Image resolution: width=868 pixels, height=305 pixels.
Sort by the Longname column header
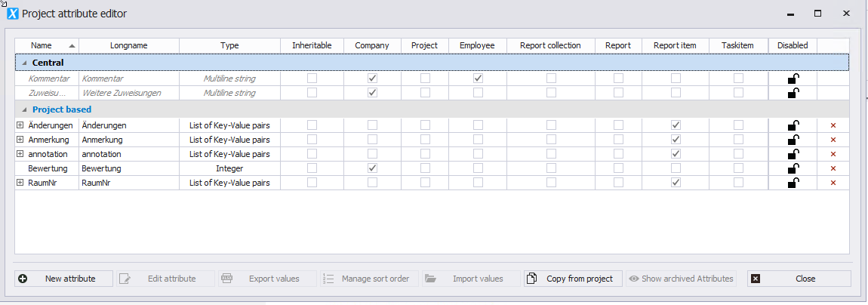[129, 45]
